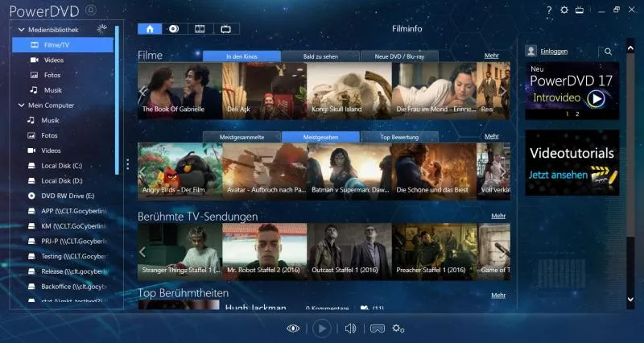Viewport: 644px width, 343px height.
Task: Open the Home tab icon
Action: click(x=150, y=29)
